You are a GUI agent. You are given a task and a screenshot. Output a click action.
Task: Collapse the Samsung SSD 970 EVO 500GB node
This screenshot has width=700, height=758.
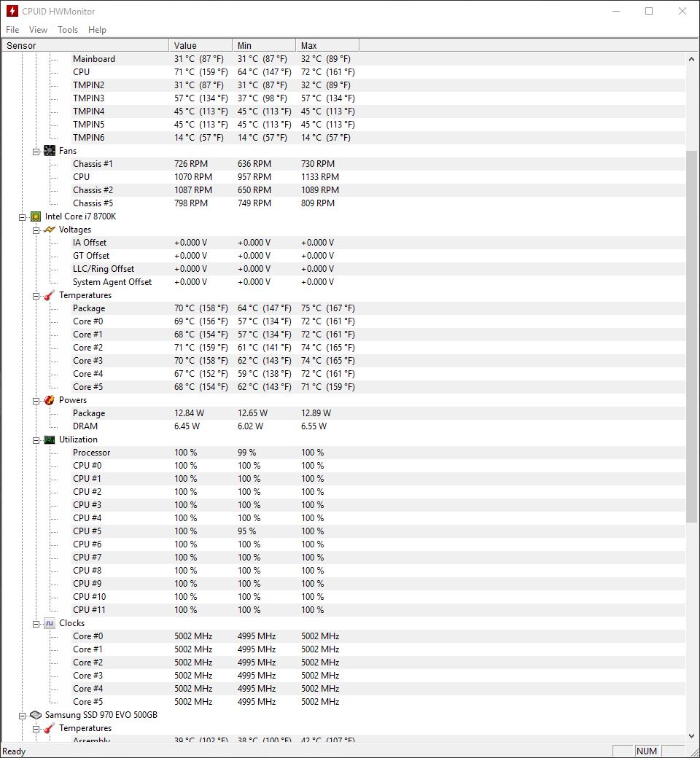click(x=22, y=716)
